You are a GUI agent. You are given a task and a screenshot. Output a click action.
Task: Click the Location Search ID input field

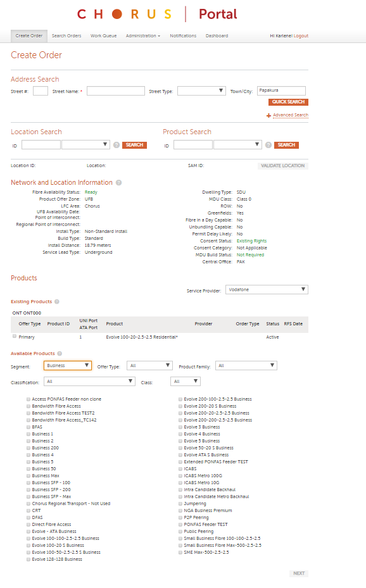click(41, 145)
